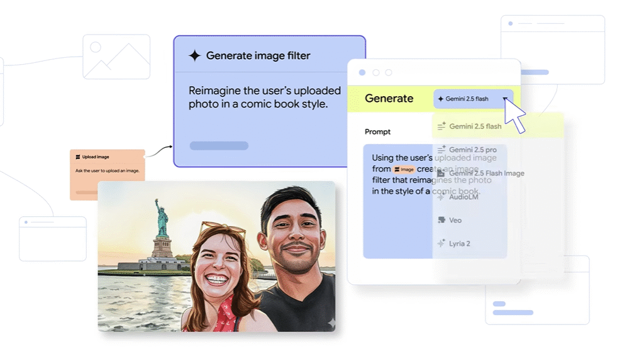Viewport: 644px width, 359px height.
Task: Select Gemini 2.5 flash from model list
Action: (497, 126)
